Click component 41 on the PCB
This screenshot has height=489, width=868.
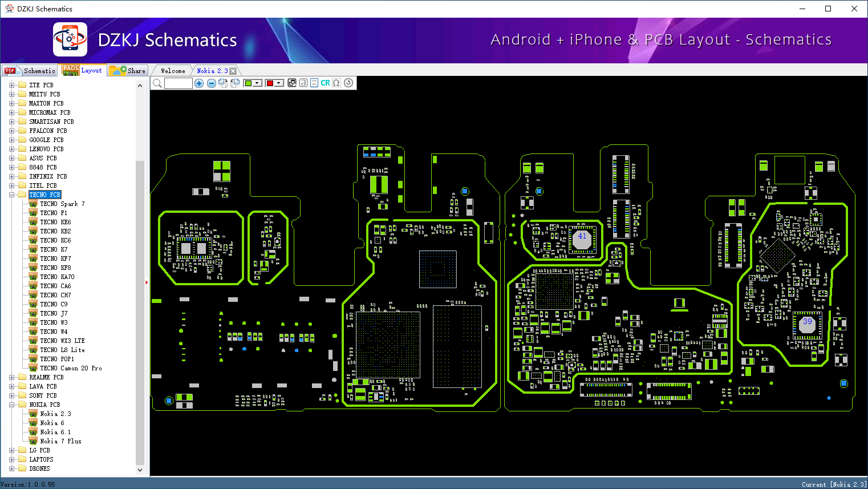pyautogui.click(x=582, y=239)
